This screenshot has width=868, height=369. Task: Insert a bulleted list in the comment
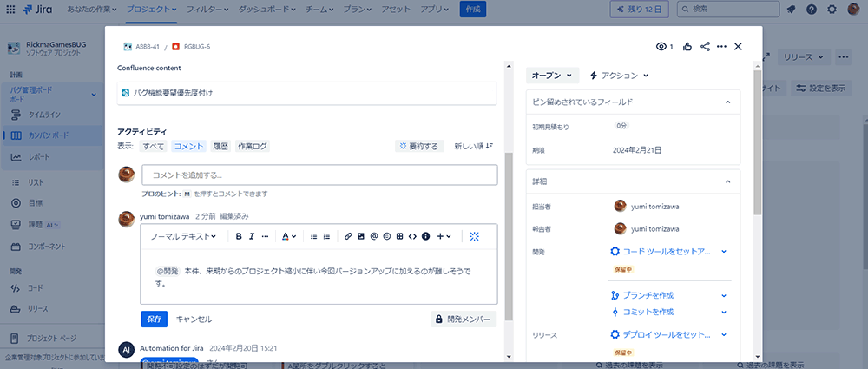314,236
